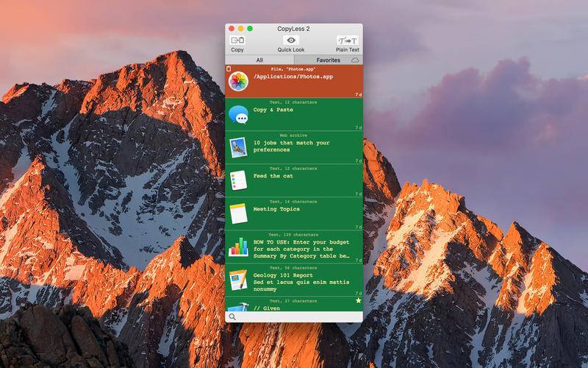Click the trash icon on Photos.app clip
Viewport: 588px width, 368px height.
click(x=229, y=68)
